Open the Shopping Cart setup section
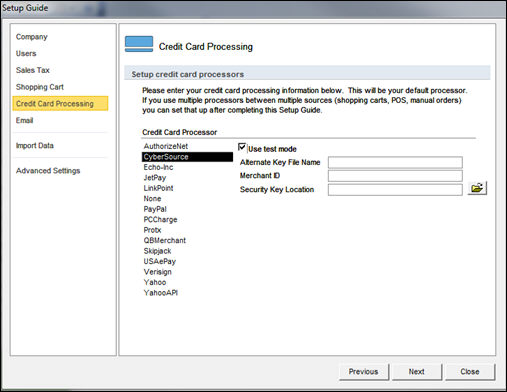The height and width of the screenshot is (392, 507). (40, 87)
